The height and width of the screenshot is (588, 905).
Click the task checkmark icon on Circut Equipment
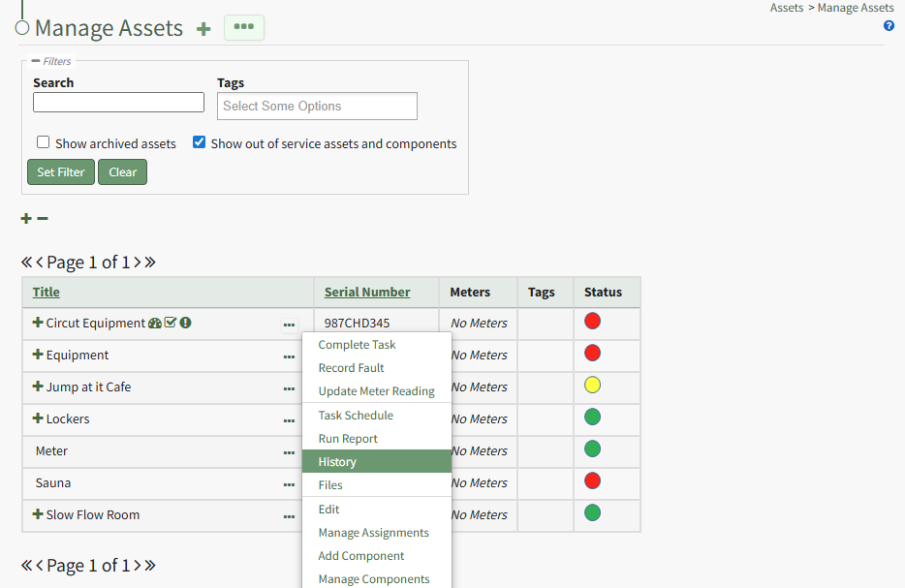coord(171,323)
